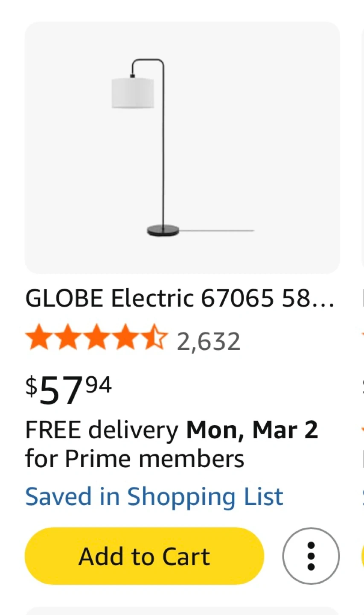The image size is (364, 615).
Task: Tap the next product card peeking at bottom
Action: click(182, 611)
